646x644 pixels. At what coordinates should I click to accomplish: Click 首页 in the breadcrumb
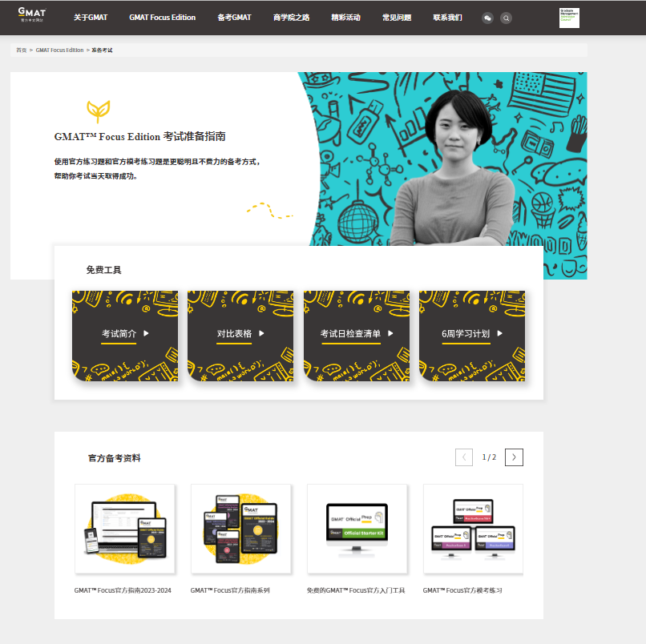click(x=22, y=50)
